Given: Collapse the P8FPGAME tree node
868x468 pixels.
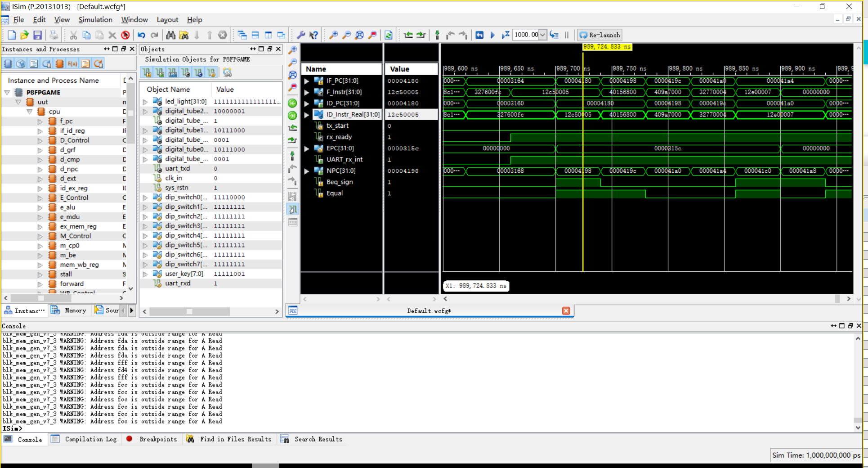Looking at the screenshot, I should click(x=7, y=92).
